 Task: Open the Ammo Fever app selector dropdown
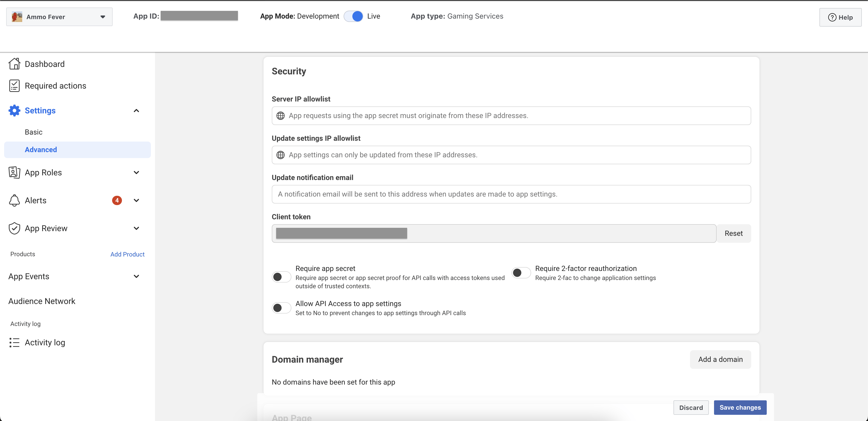[103, 17]
